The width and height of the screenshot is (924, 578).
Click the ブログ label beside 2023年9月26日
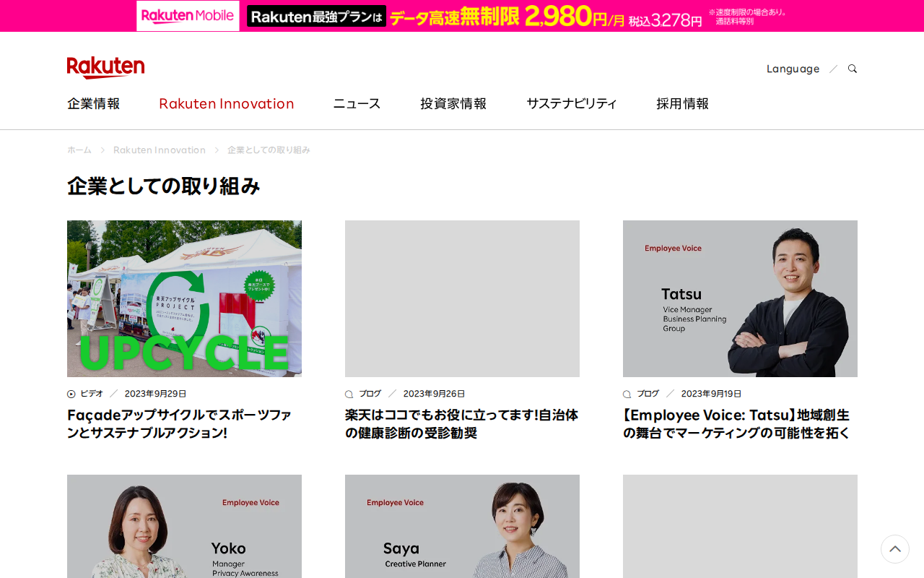click(370, 394)
